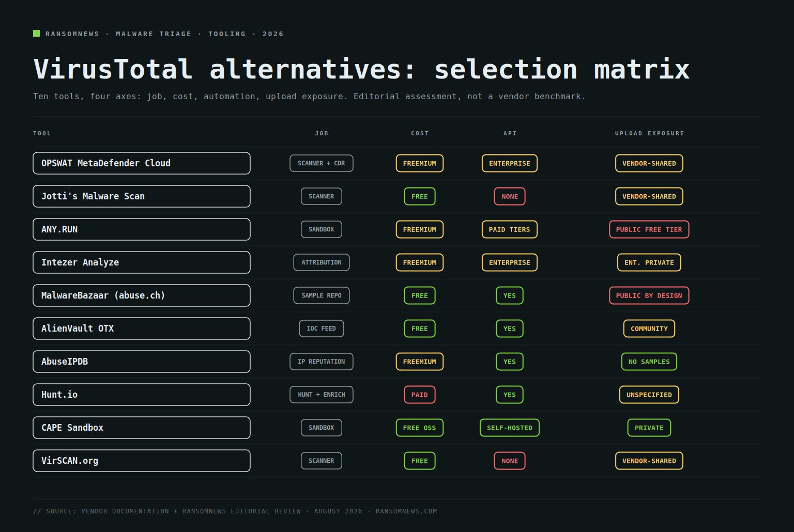Click the red PAID badge for Hunt.io
Screen dimensions: 794x532
420,395
